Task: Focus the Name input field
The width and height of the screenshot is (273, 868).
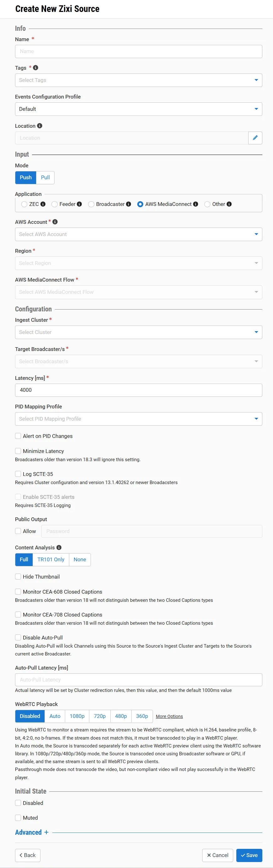Action: pos(139,51)
